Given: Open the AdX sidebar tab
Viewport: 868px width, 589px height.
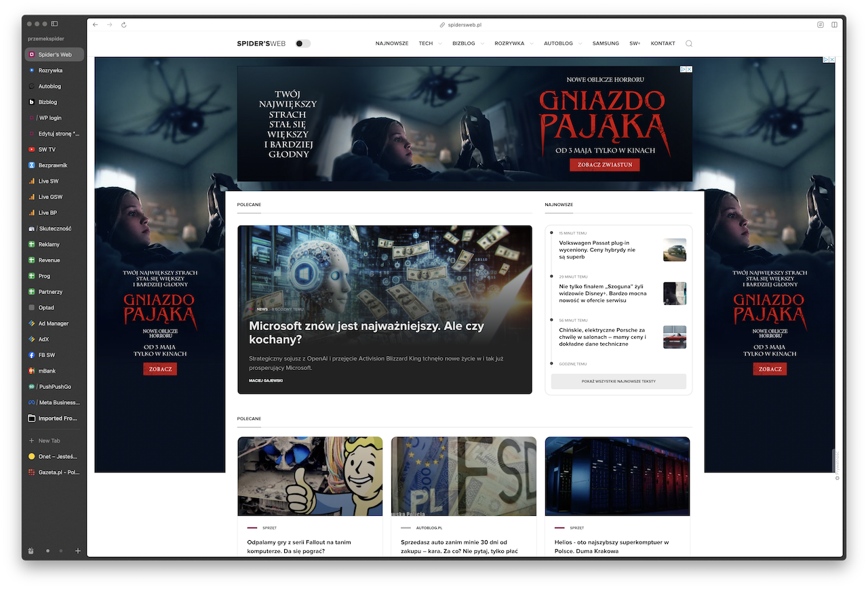Looking at the screenshot, I should tap(54, 339).
